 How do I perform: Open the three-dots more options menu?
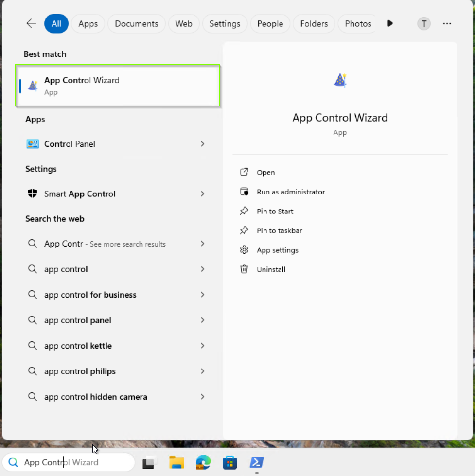(x=447, y=23)
